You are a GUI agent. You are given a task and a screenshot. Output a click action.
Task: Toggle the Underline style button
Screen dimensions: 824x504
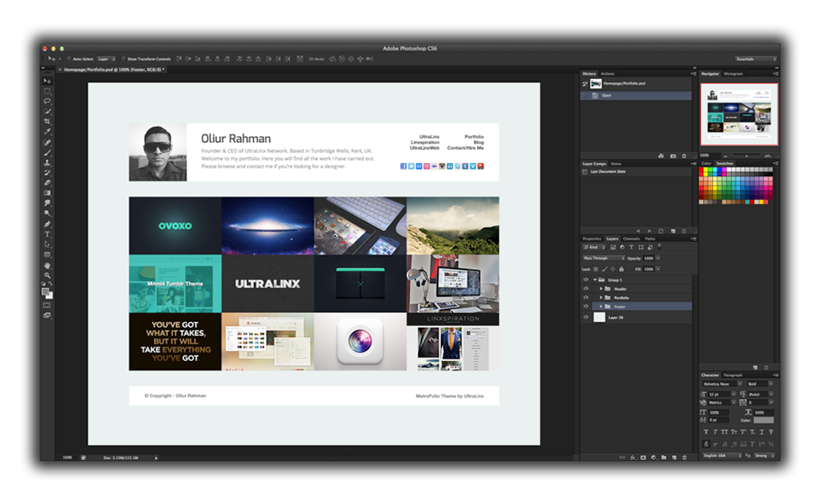[762, 432]
